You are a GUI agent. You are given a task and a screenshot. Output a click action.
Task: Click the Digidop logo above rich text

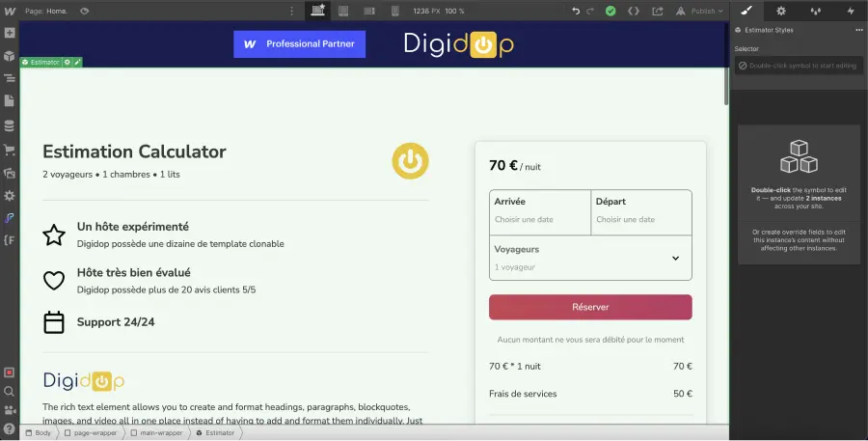[x=84, y=380]
